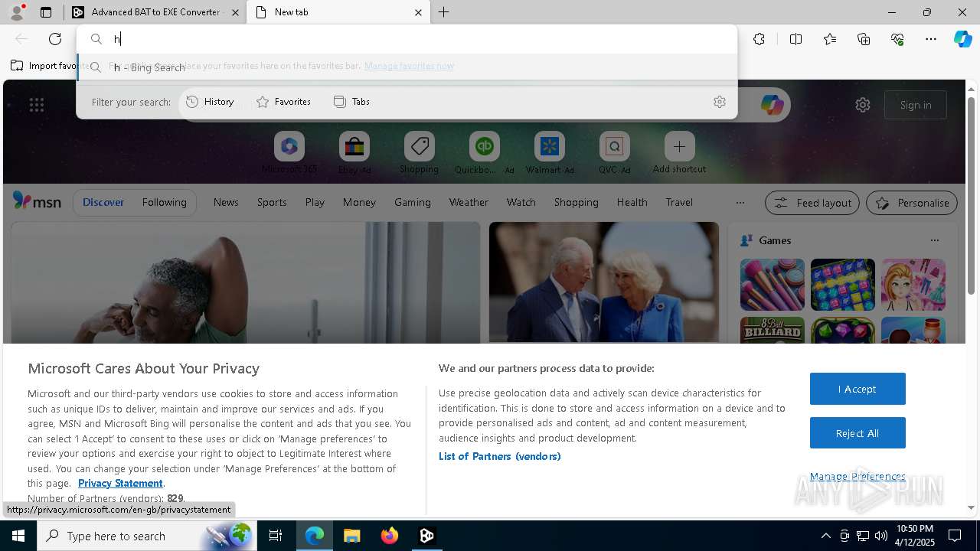
Task: Open Copilot icon in search box
Action: coord(772,105)
